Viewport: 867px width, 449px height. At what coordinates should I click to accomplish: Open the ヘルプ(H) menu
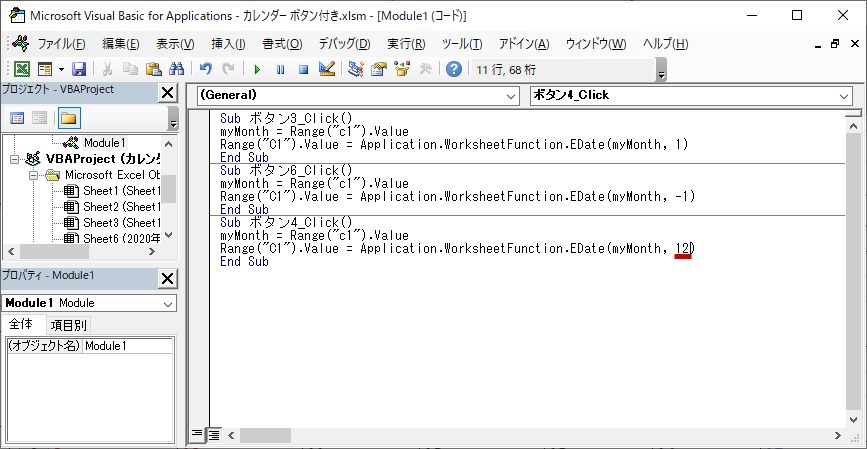665,44
